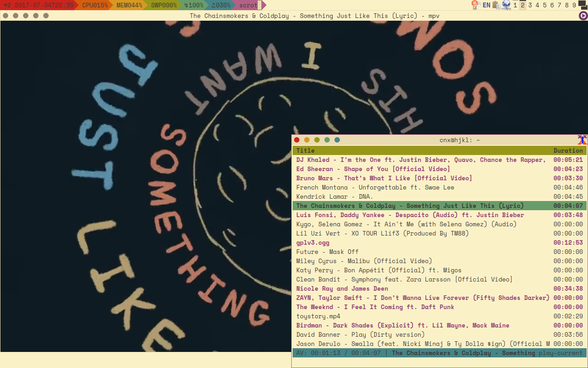Select the gplv3.ogg entry

point(440,242)
